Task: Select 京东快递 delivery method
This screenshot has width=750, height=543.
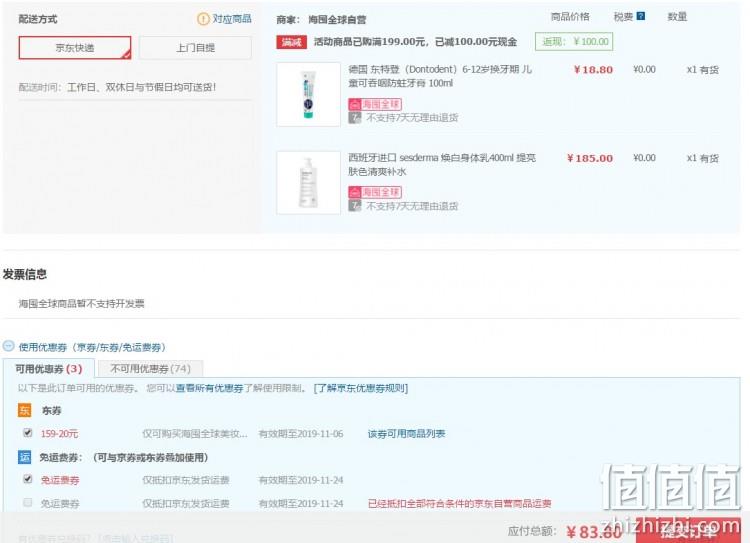Action: (x=75, y=48)
